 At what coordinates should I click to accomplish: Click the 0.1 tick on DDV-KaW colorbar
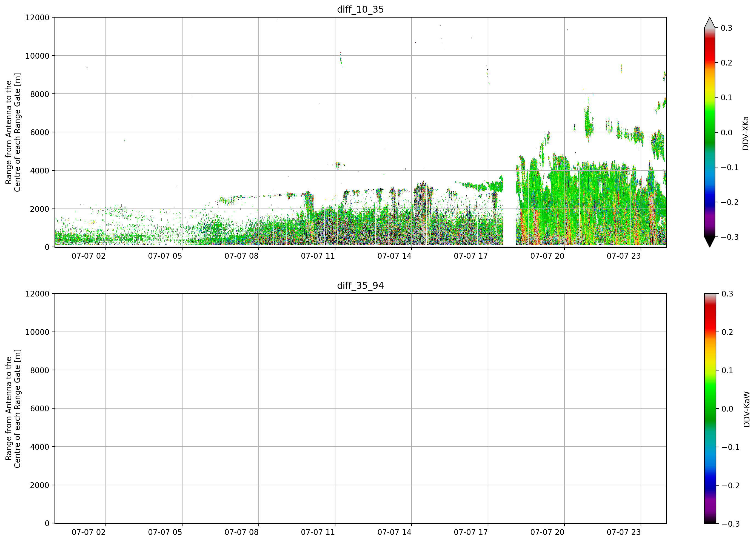point(727,371)
